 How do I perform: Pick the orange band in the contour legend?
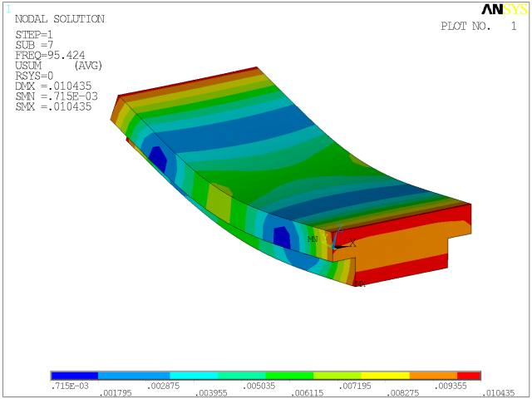pyautogui.click(x=433, y=376)
